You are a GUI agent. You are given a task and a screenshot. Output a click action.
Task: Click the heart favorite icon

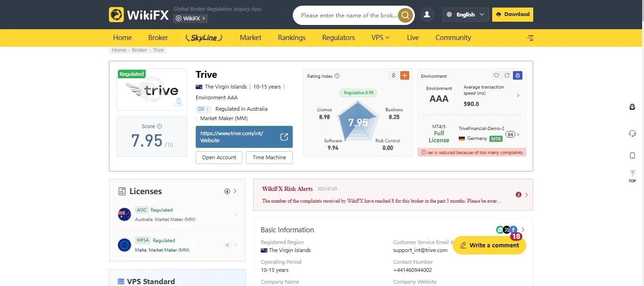coord(496,75)
